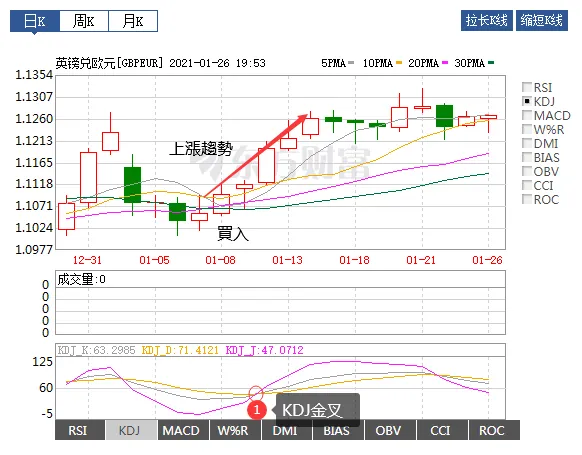Click the 01-18 date axis label

point(354,260)
